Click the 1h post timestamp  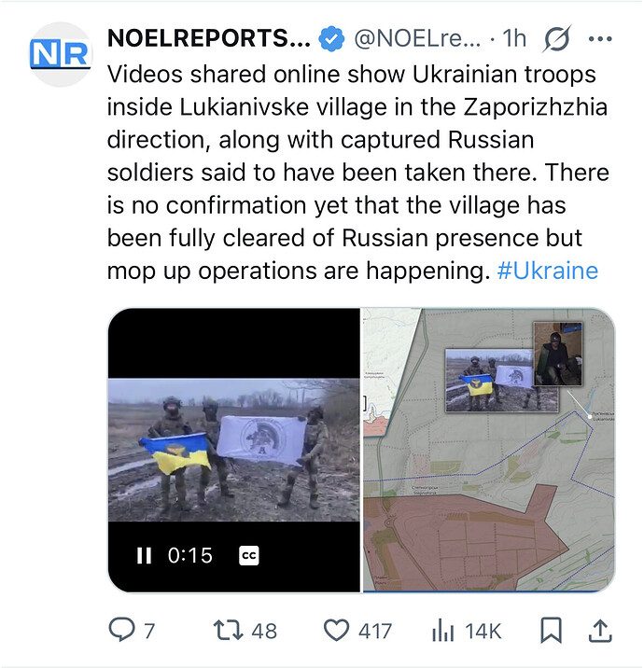tap(514, 39)
